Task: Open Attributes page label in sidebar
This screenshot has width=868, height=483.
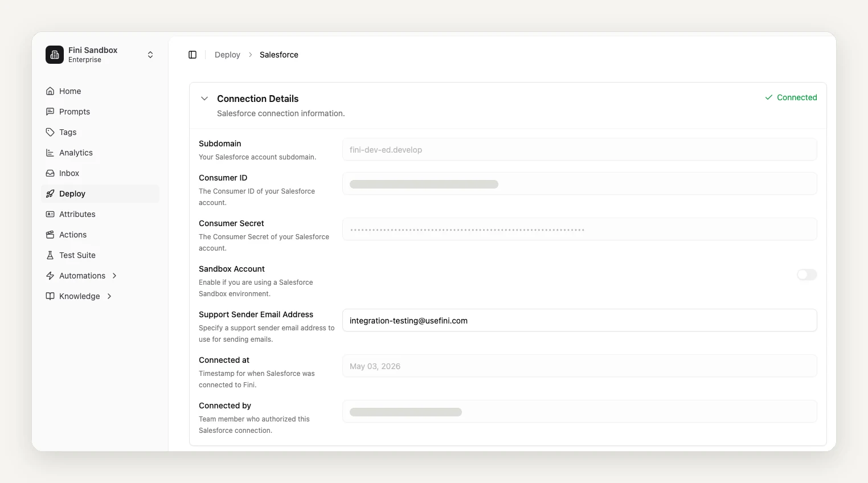Action: [77, 214]
